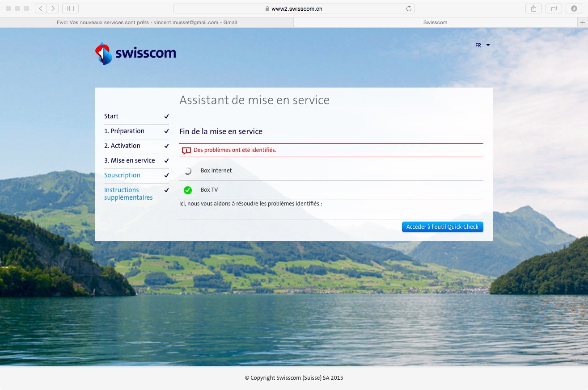Switch to the Gmail tab

click(x=147, y=22)
